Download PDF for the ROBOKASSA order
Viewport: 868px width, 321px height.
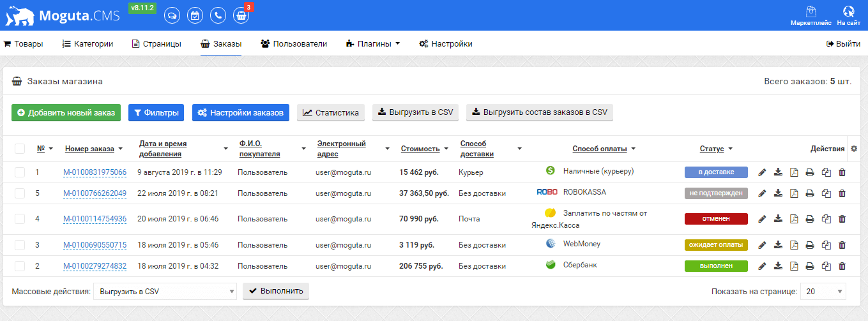point(794,193)
